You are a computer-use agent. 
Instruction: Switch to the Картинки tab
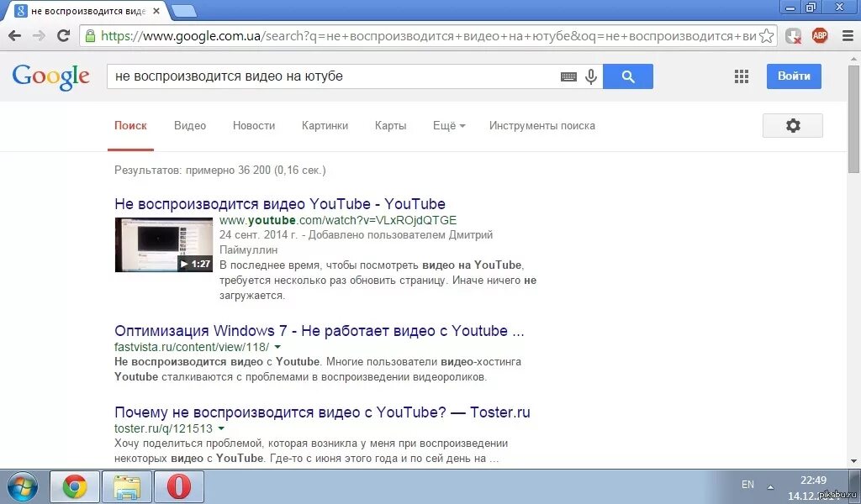[325, 126]
